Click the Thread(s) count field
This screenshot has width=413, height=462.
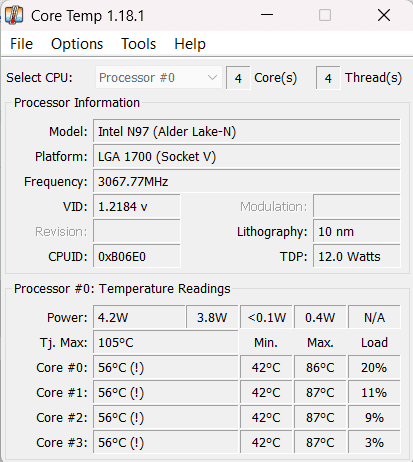[x=328, y=78]
